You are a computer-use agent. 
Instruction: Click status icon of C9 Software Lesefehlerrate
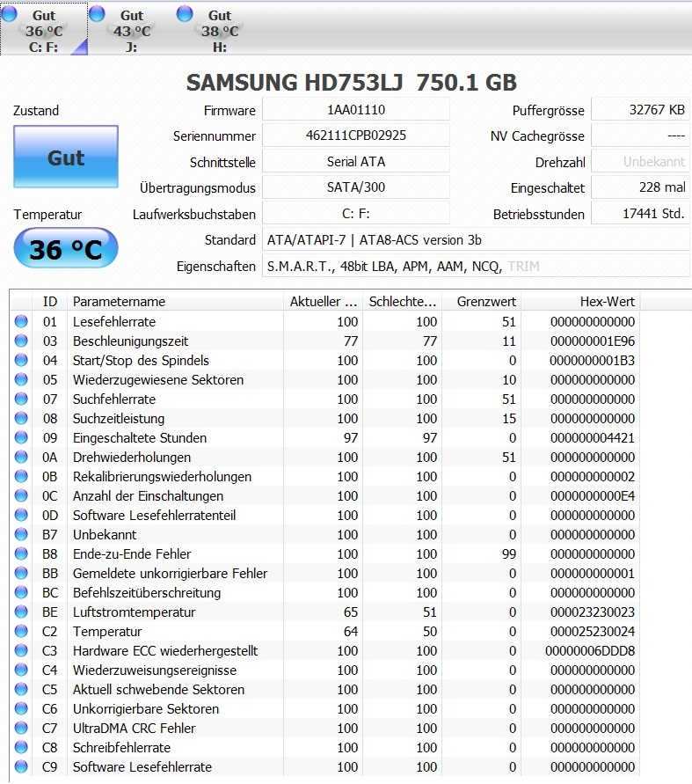pyautogui.click(x=21, y=766)
